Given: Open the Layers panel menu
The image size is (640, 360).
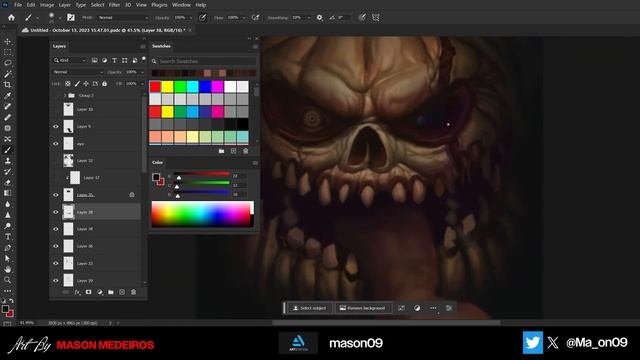Looking at the screenshot, I should (143, 47).
